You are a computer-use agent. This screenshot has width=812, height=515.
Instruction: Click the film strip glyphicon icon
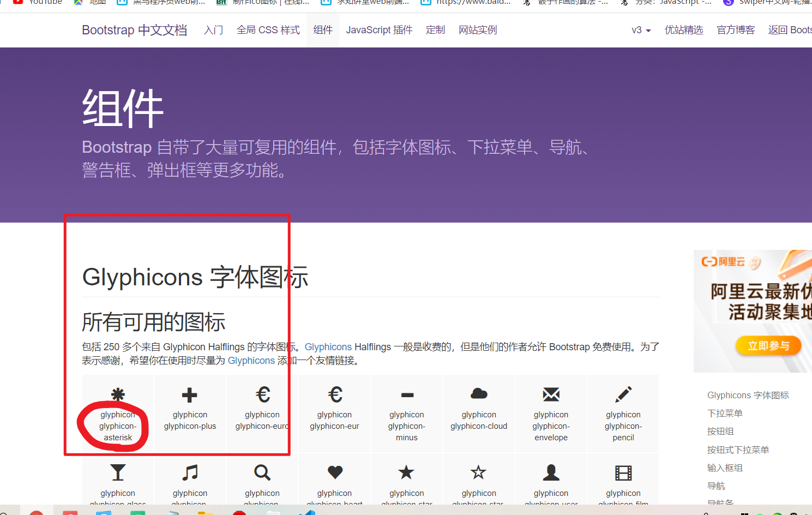point(623,472)
